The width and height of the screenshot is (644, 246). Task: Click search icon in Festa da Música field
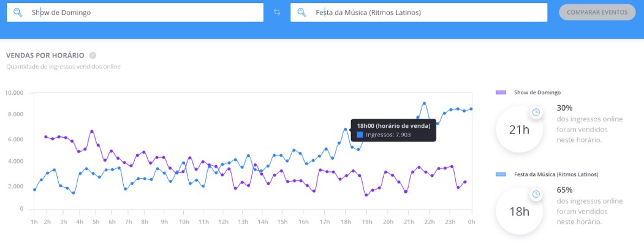302,12
